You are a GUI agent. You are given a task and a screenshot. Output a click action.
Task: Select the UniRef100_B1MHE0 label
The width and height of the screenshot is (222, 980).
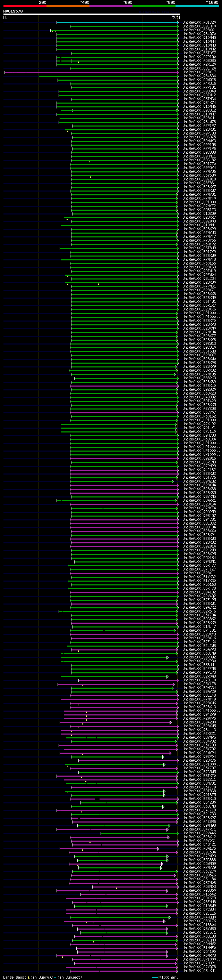click(x=199, y=948)
